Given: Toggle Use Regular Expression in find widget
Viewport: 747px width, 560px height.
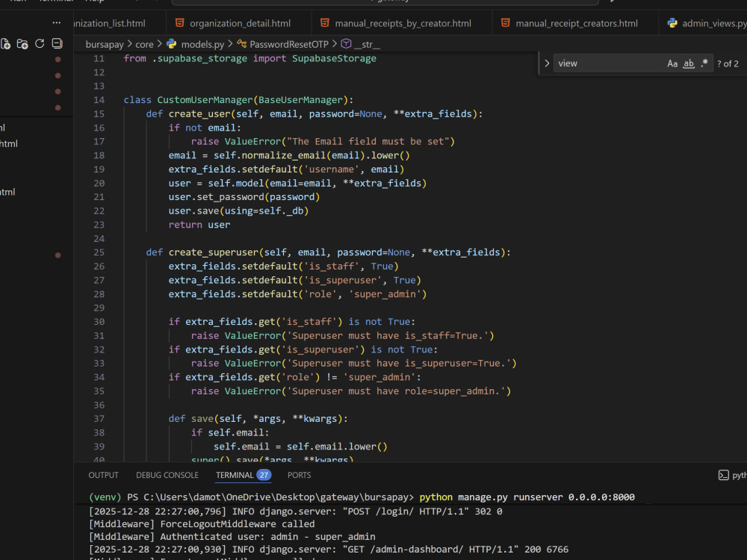Looking at the screenshot, I should coord(704,63).
